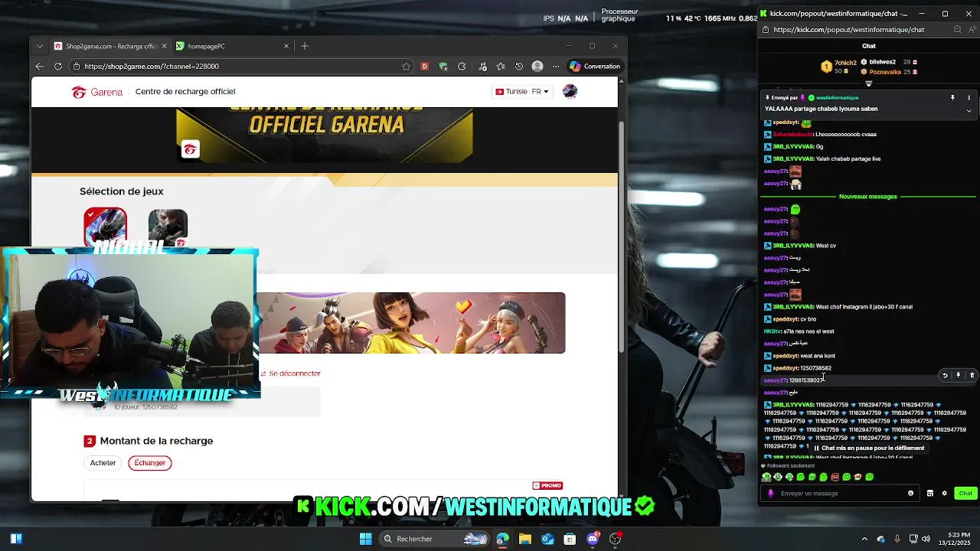The width and height of the screenshot is (980, 551).
Task: Open the browser extensions puzzle icon
Action: 462,67
